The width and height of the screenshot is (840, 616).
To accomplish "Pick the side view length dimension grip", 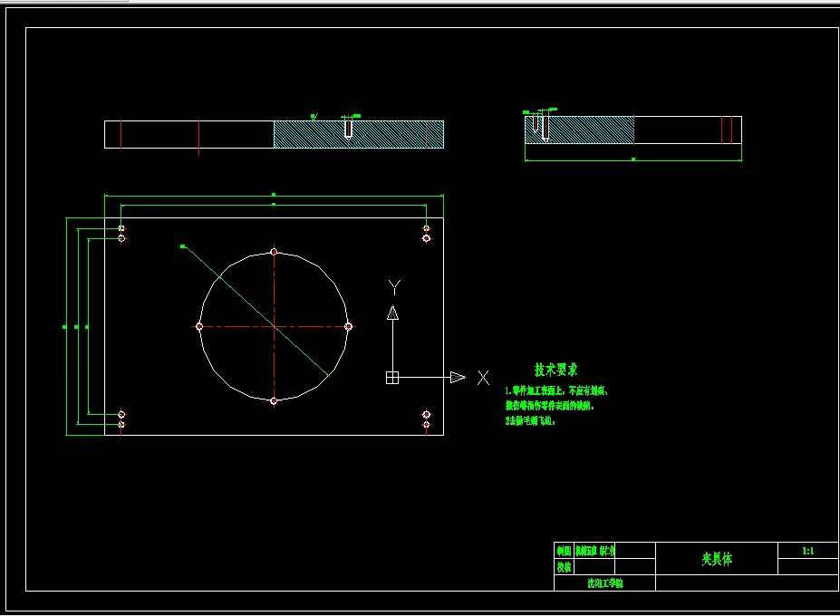I will 633,159.
